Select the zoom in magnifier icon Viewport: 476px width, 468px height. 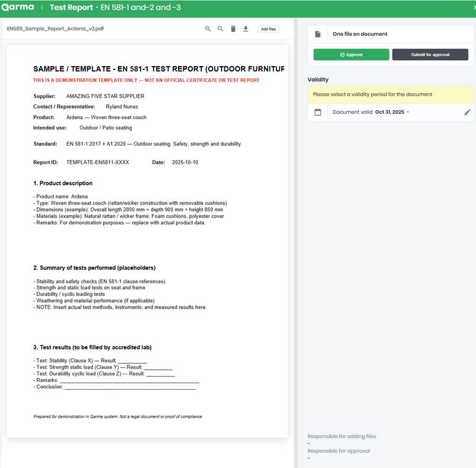(x=208, y=28)
